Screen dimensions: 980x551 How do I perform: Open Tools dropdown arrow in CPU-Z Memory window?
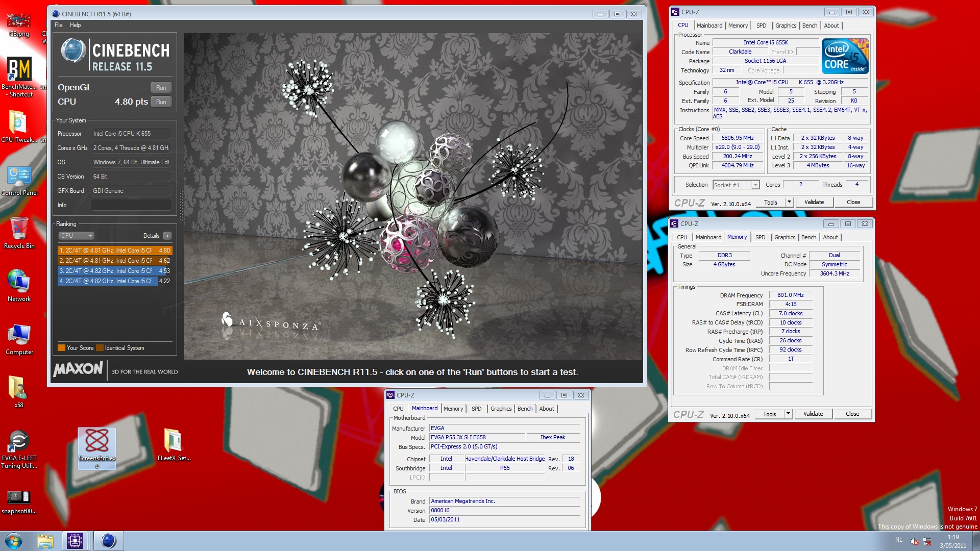point(788,414)
